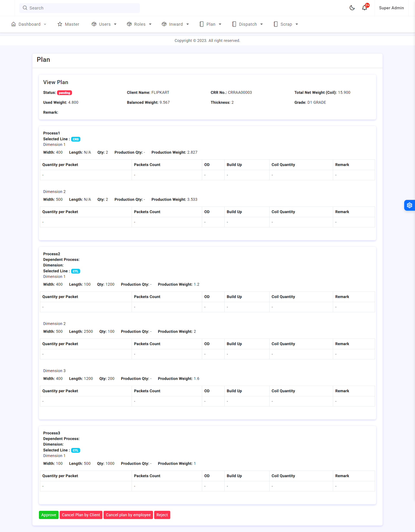Click the Master star icon

click(60, 24)
